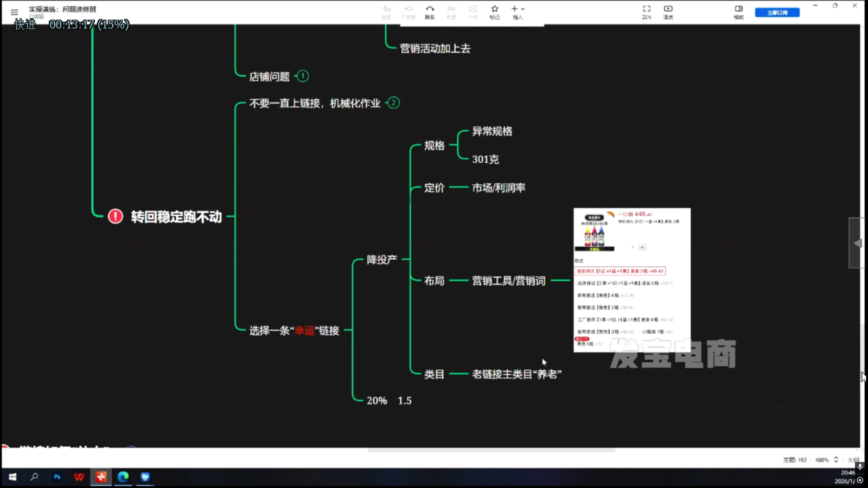Insert a boundary with the 外框 icon
868x488 pixels.
[473, 12]
